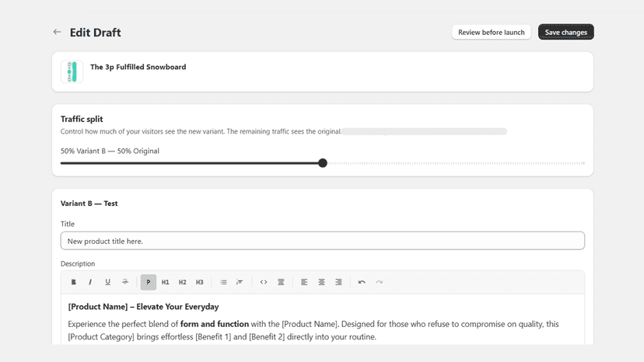Toggle italic formatting

[x=90, y=282]
